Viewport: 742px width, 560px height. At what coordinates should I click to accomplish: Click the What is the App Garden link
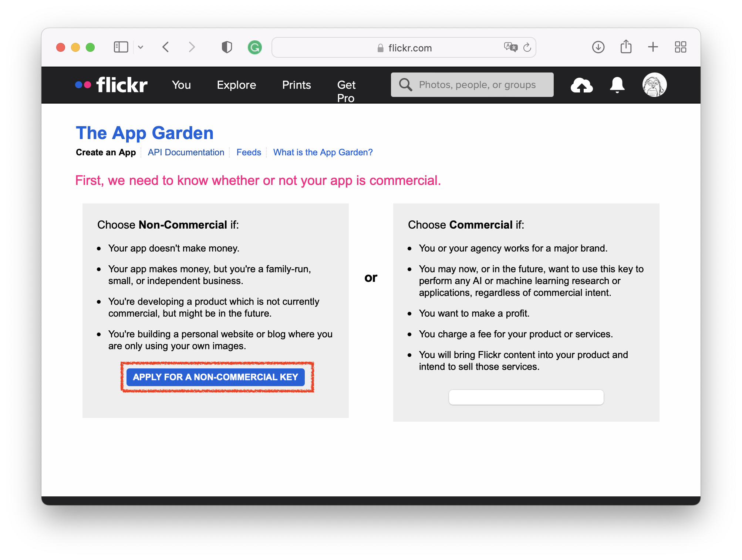coord(323,152)
